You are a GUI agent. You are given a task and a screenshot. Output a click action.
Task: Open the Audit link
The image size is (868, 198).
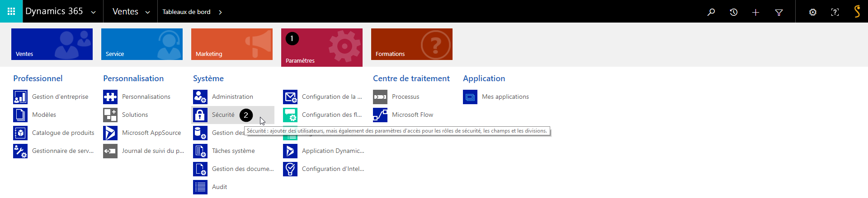pos(219,187)
